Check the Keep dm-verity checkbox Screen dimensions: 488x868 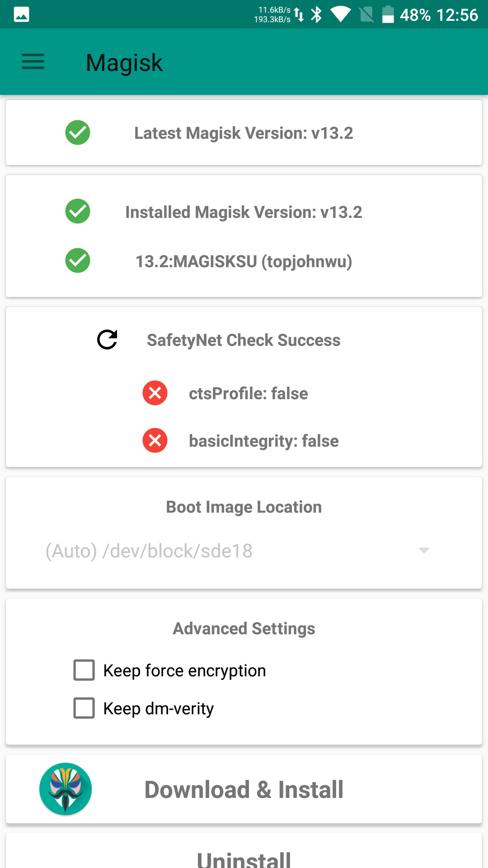(x=84, y=708)
